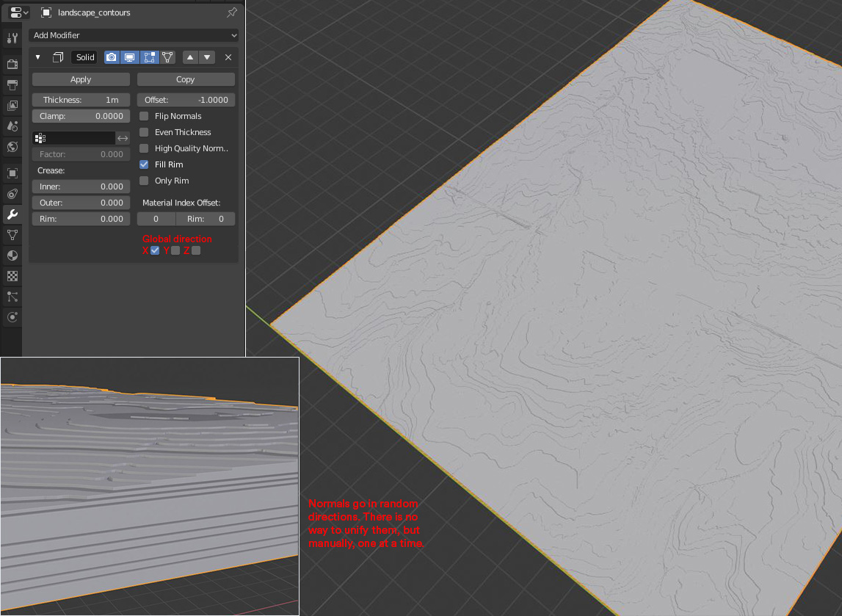Toggle modifier display in viewport
Screen dimensions: 842x616
coord(129,57)
